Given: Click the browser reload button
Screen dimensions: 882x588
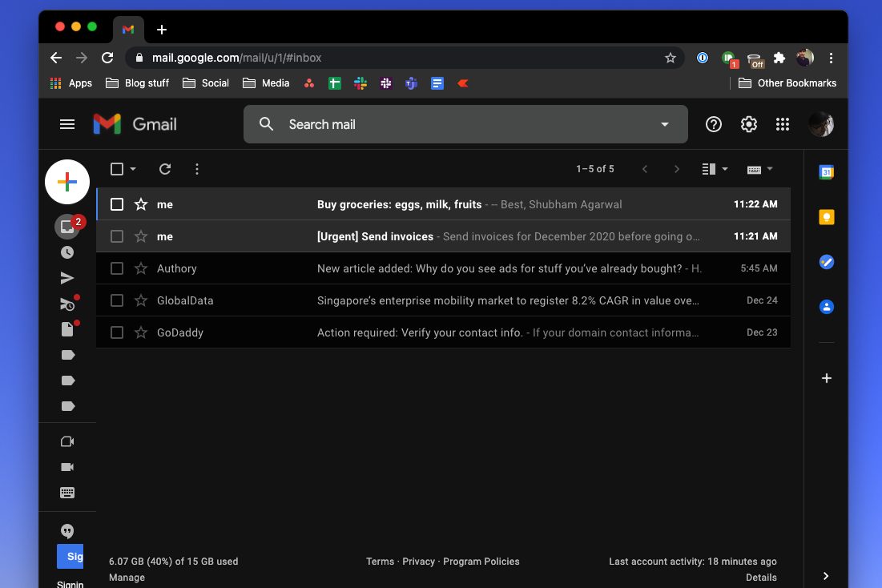Looking at the screenshot, I should pyautogui.click(x=107, y=58).
